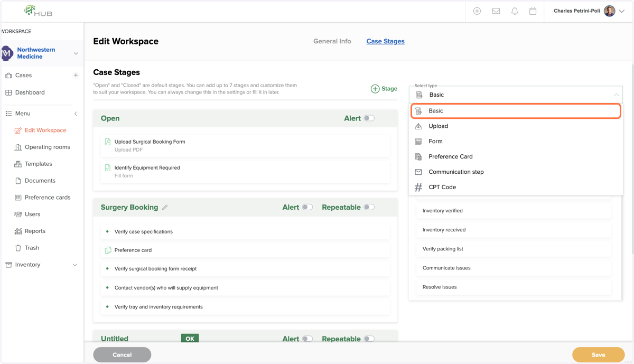Open Documents page
Viewport: 634px width, 364px height.
click(40, 181)
